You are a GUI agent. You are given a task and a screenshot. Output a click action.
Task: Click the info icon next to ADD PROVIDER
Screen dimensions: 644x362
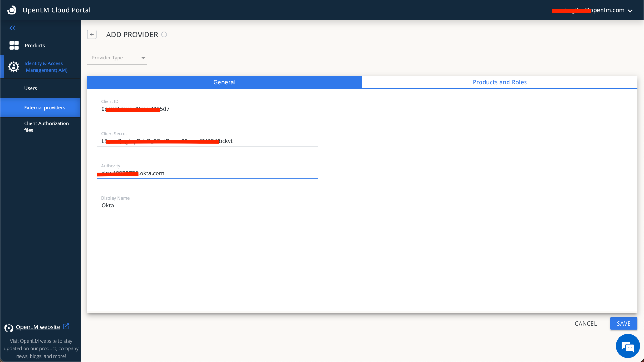point(164,35)
